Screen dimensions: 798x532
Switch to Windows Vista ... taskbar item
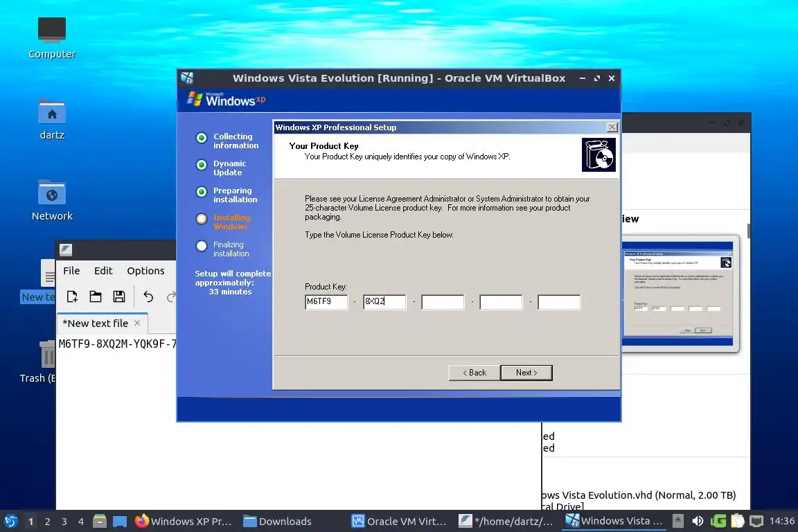(x=614, y=522)
